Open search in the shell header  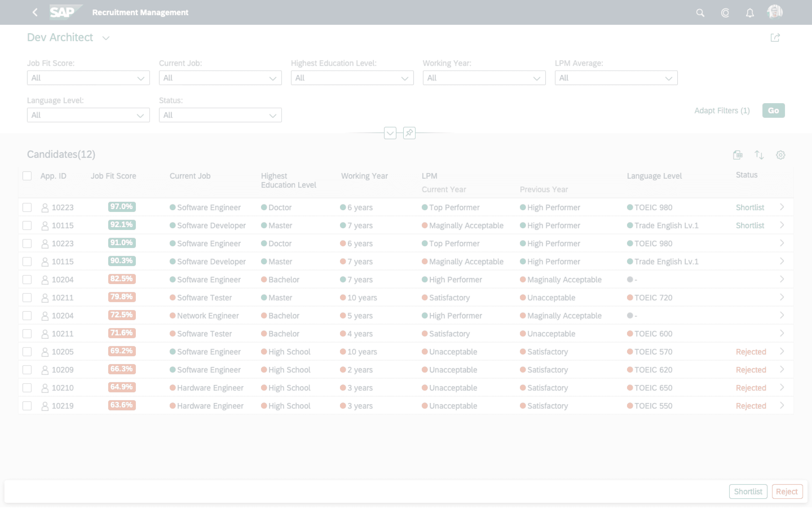click(x=700, y=13)
